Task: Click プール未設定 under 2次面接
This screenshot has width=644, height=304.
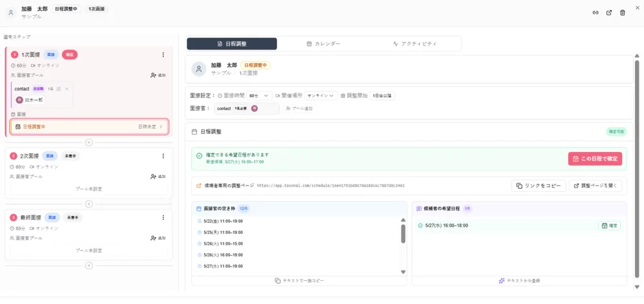Action: [89, 189]
